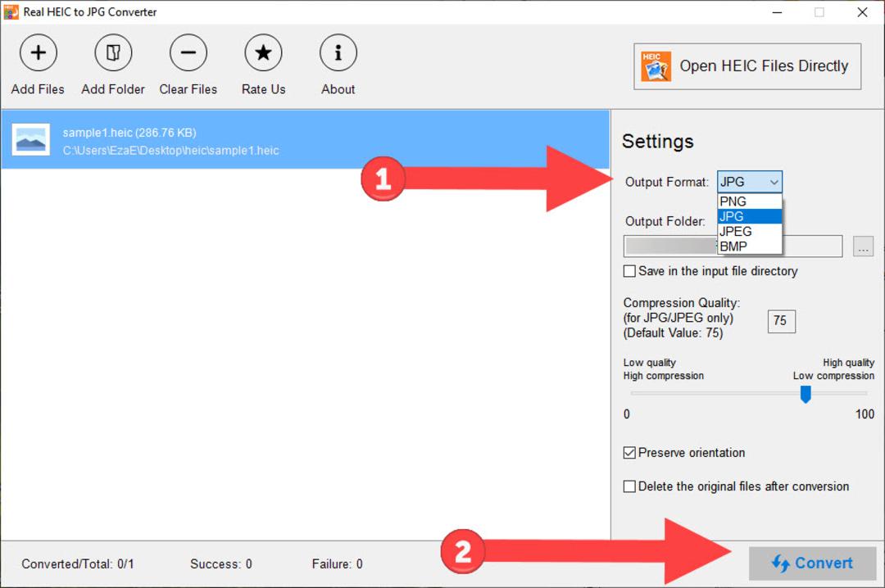Click the compression quality slider handle
885x588 pixels.
(806, 394)
